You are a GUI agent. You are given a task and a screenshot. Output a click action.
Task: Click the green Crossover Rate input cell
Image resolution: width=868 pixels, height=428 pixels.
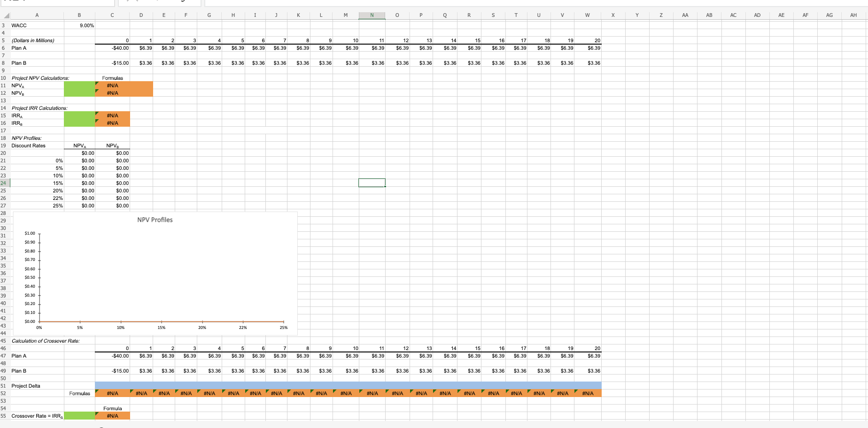click(79, 416)
